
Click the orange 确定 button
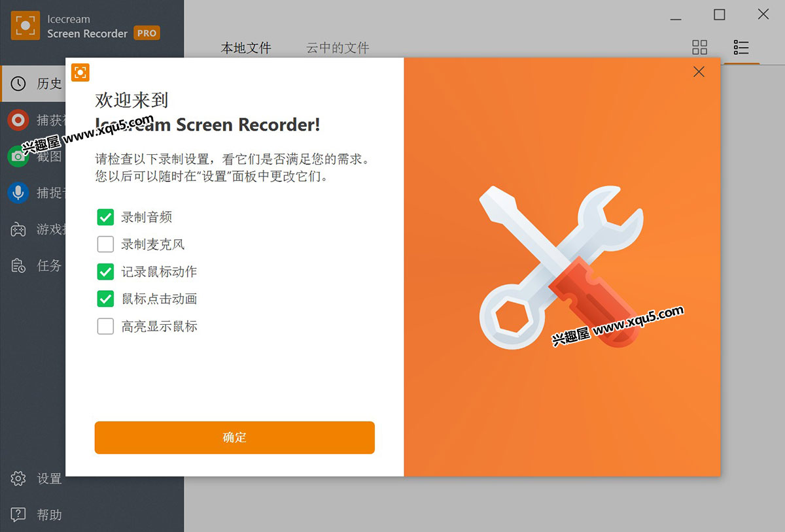click(235, 438)
